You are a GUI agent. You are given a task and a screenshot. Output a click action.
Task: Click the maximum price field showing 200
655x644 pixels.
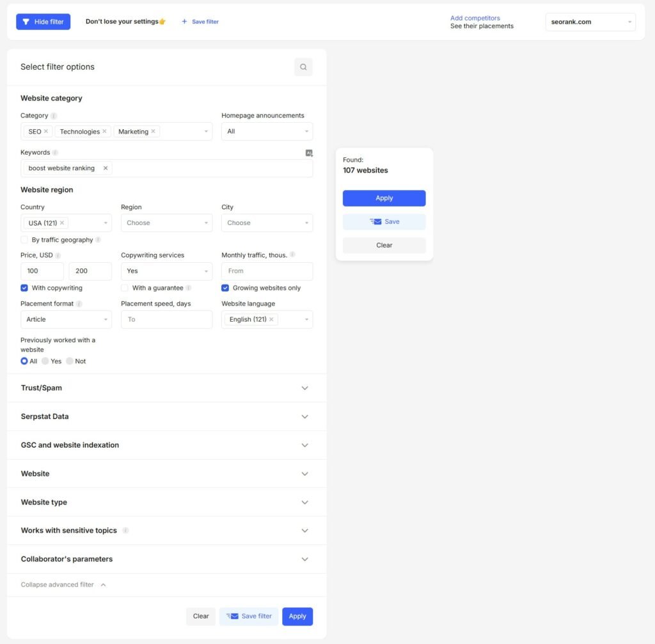click(x=90, y=271)
